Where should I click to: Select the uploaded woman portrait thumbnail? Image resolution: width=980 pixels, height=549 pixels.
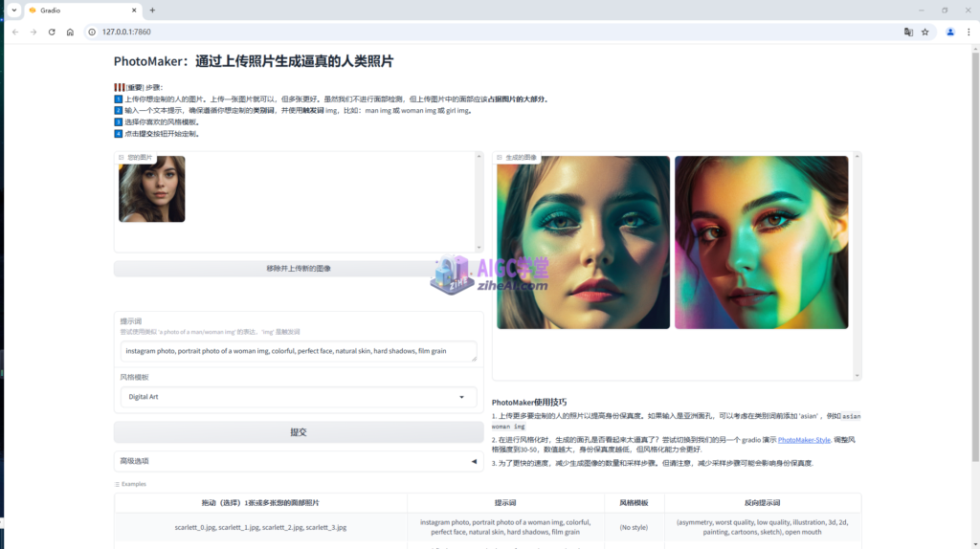[152, 188]
